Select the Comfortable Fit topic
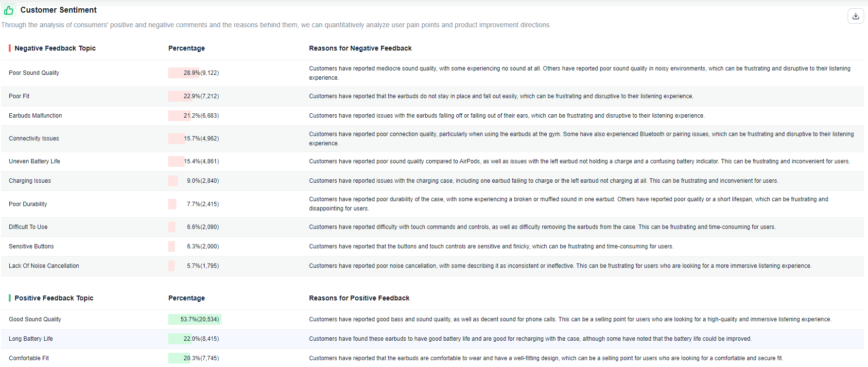This screenshot has height=367, width=868. tap(29, 358)
